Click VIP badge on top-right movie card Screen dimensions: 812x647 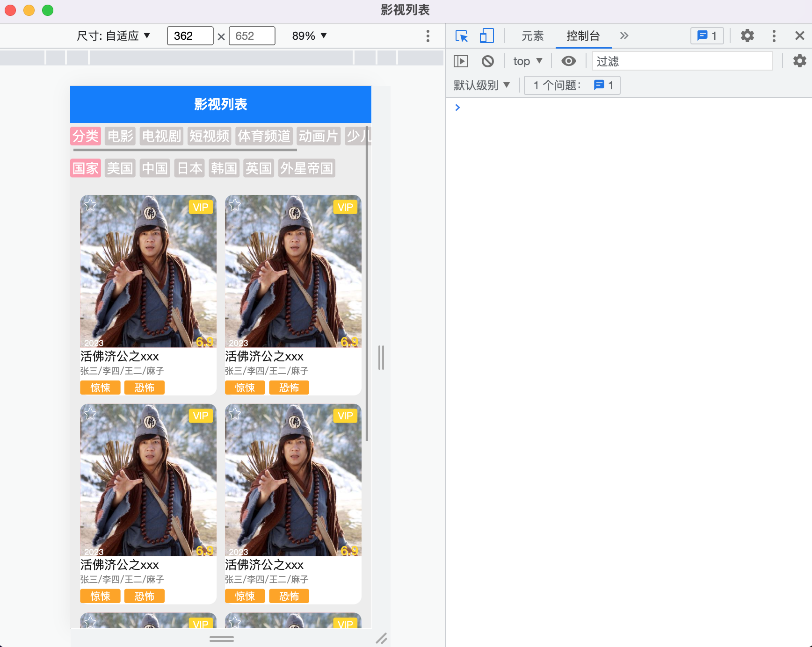coord(345,207)
